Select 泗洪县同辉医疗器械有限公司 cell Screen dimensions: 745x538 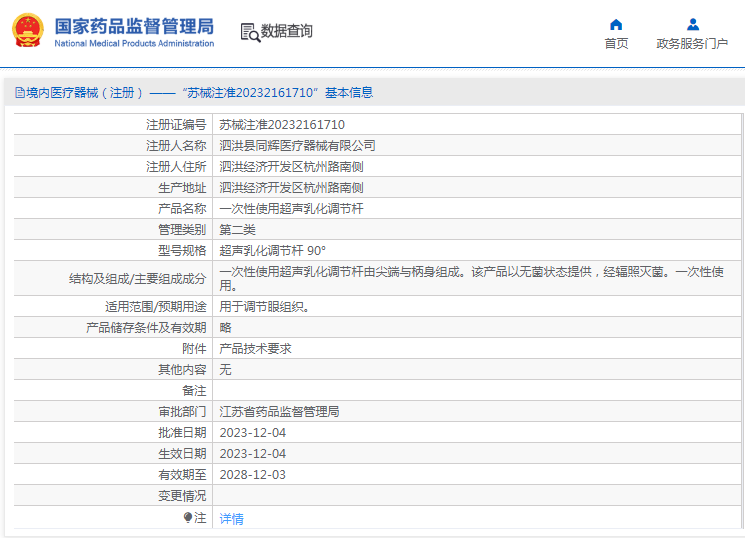(297, 146)
